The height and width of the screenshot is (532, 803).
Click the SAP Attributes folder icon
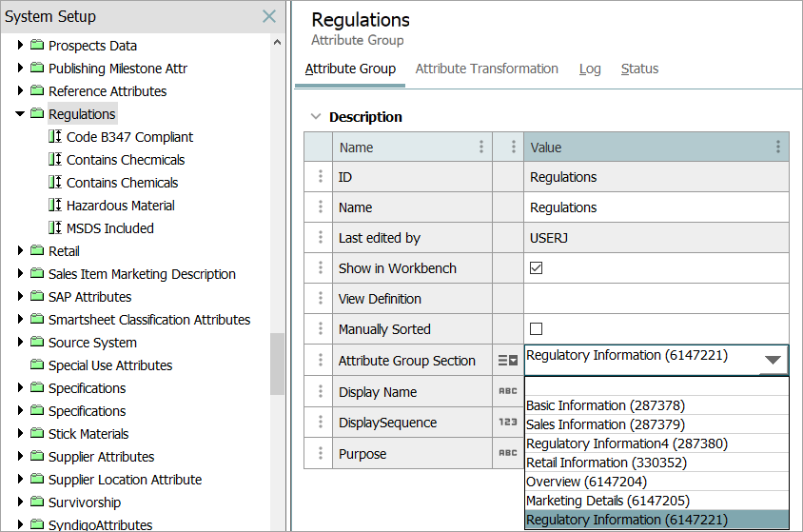point(37,296)
